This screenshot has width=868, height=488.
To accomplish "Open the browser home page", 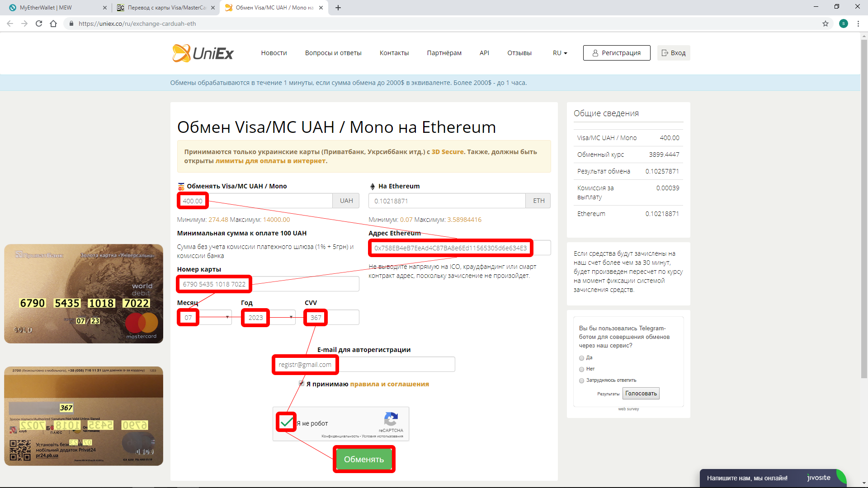I will (53, 23).
